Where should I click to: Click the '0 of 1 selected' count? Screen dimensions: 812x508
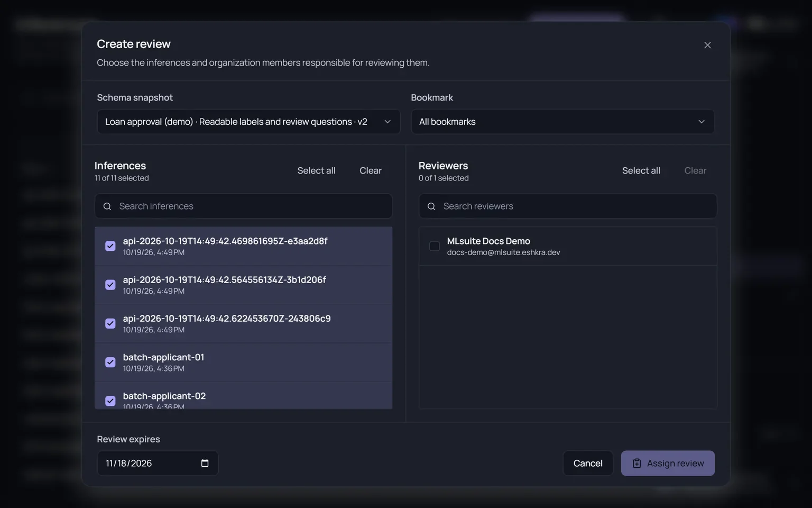point(444,178)
